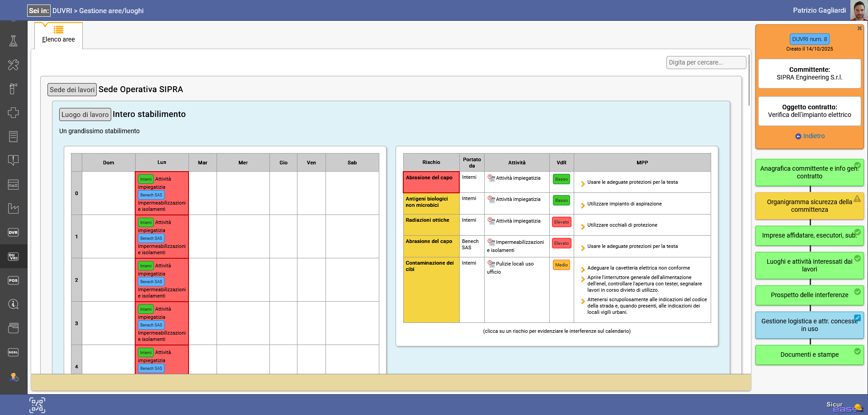Open the info circle icon in sidebar
The image size is (868, 415).
(13, 304)
